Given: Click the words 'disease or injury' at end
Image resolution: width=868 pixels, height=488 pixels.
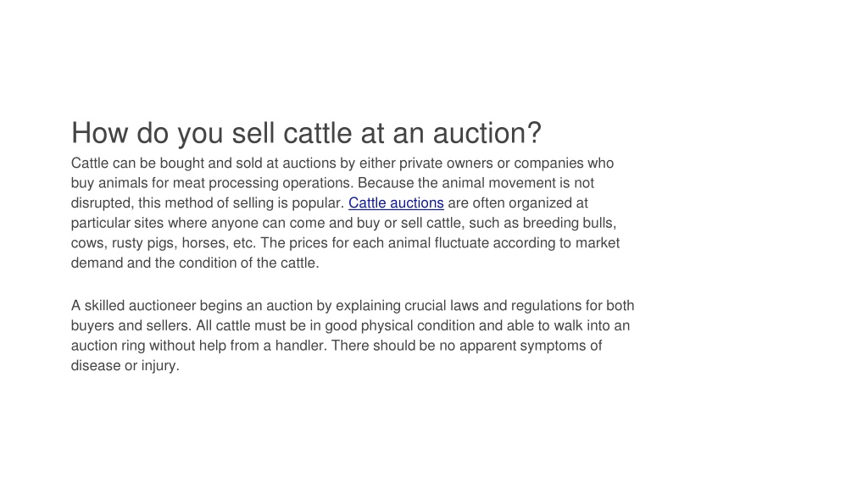Looking at the screenshot, I should (124, 366).
